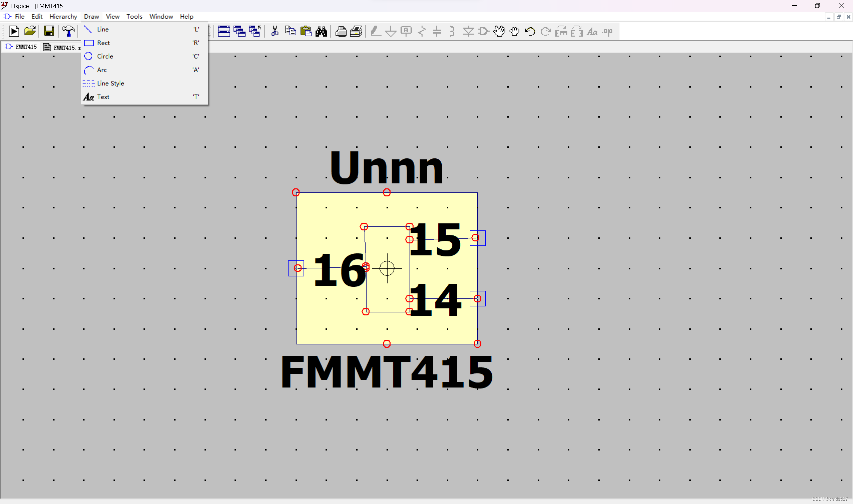
Task: Click the Save floppy disk icon
Action: (49, 31)
